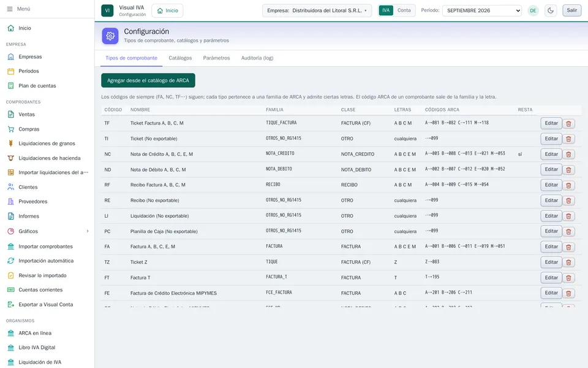Edit the ND Nota de Débito row
Screen dimensions: 588x368
click(551, 169)
